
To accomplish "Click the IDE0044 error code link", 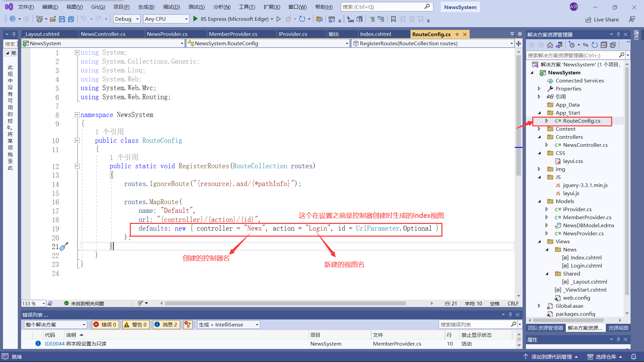I will click(55, 344).
